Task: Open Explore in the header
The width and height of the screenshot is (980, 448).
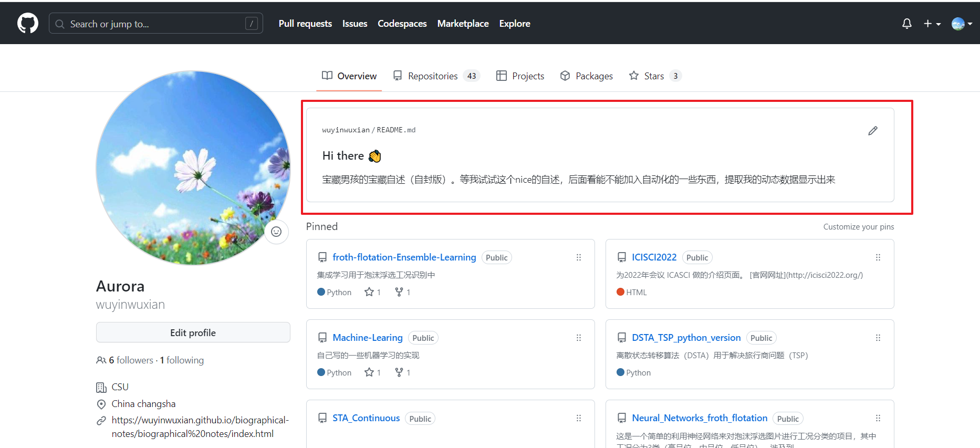Action: [x=515, y=24]
